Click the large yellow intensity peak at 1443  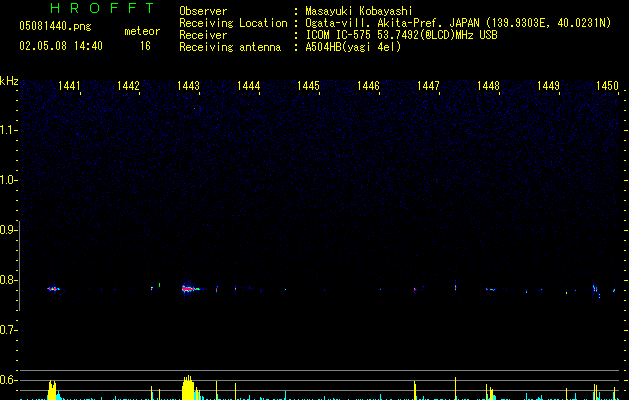(188, 388)
